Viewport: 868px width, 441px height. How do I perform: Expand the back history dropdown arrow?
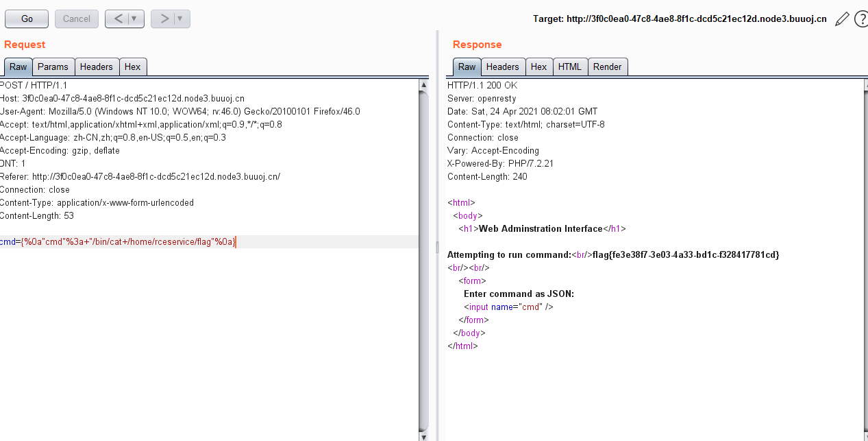point(134,19)
